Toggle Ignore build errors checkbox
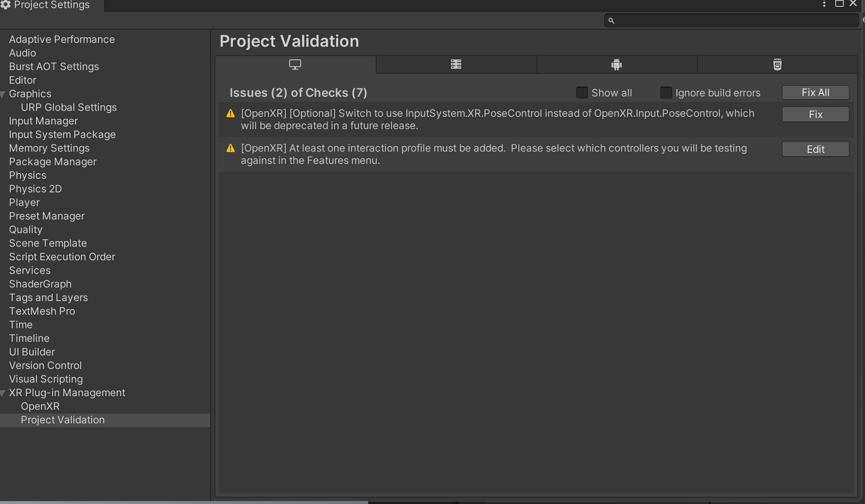 click(x=666, y=93)
